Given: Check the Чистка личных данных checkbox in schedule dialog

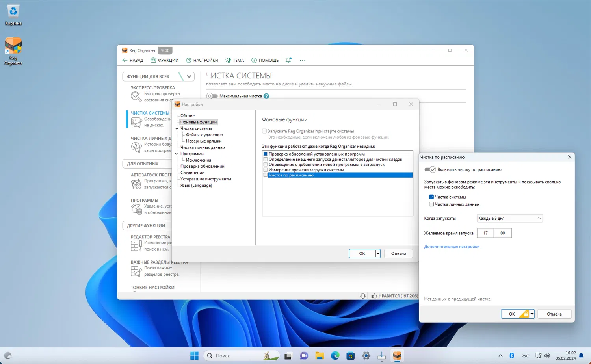Looking at the screenshot, I should click(431, 204).
